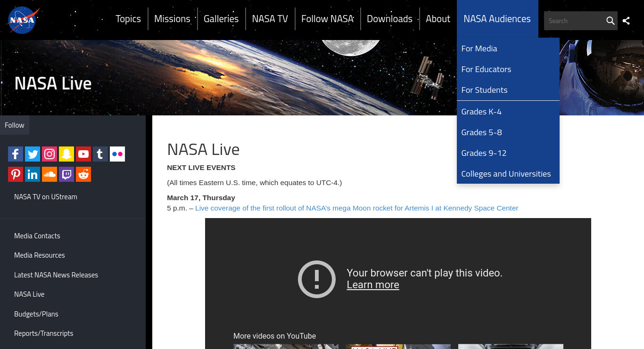Open NASA's LinkedIn icon

tap(33, 174)
